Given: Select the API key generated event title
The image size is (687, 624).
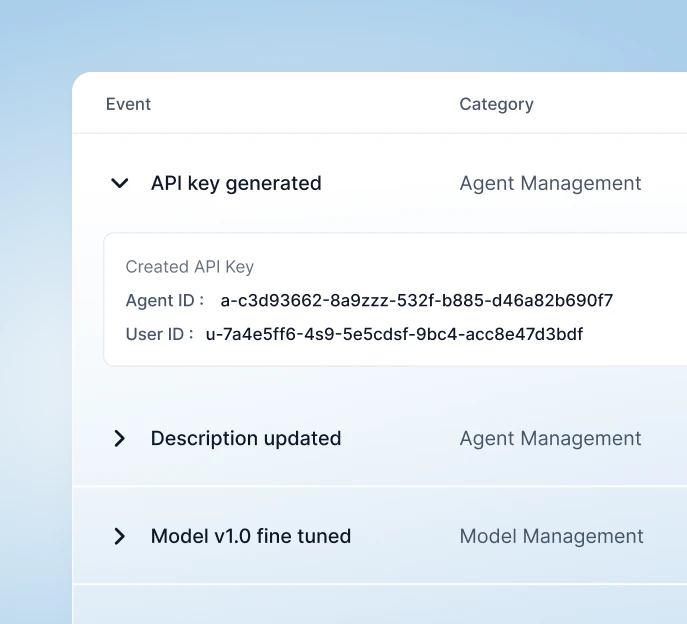Looking at the screenshot, I should pyautogui.click(x=236, y=183).
